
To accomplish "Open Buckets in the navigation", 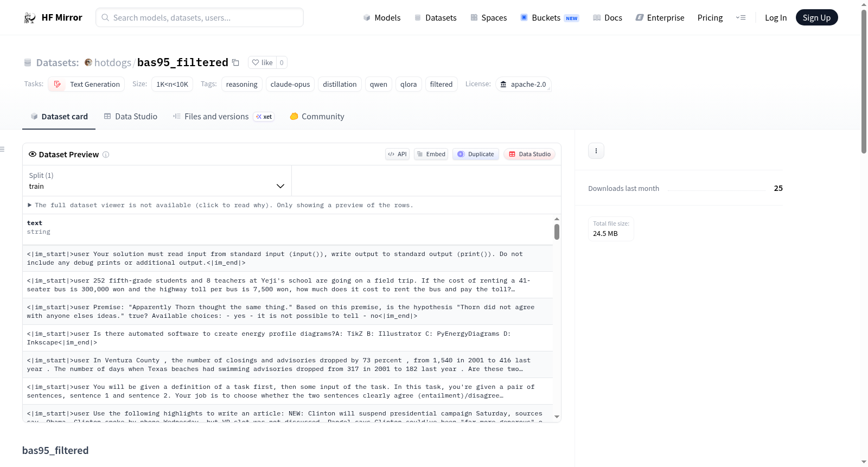I will 550,18.
